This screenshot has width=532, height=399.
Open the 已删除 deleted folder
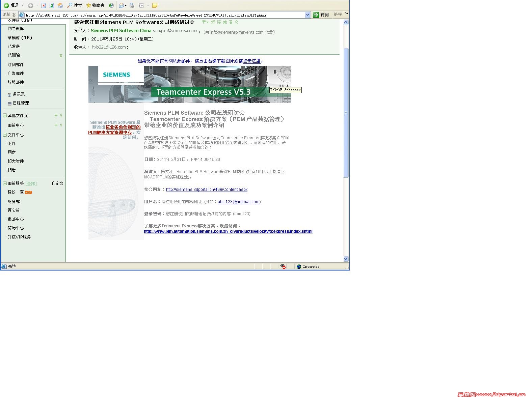tap(14, 55)
